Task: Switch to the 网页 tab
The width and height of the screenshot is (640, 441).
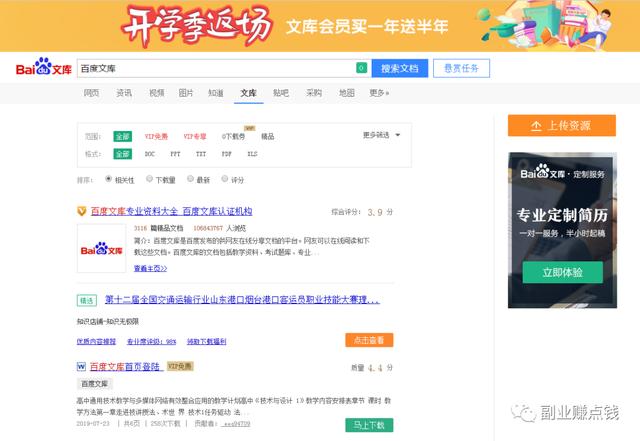Action: (91, 93)
